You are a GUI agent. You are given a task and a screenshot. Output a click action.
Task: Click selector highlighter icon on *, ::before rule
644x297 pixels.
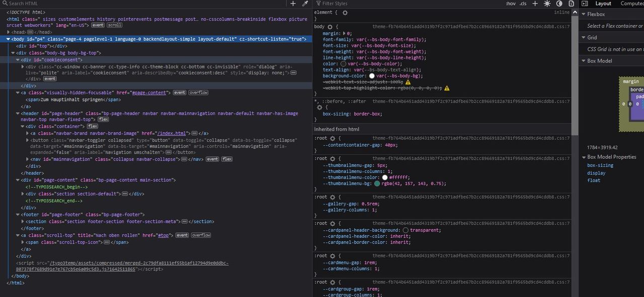[x=319, y=107]
